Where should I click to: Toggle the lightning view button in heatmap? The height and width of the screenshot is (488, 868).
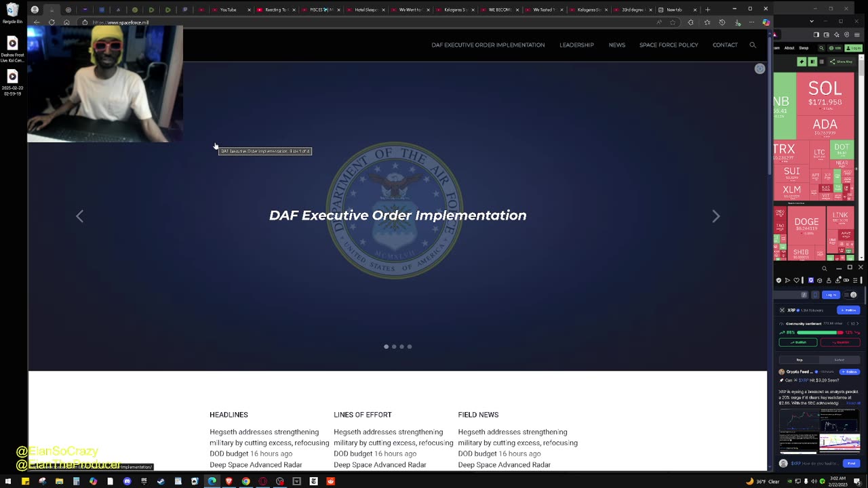(802, 62)
